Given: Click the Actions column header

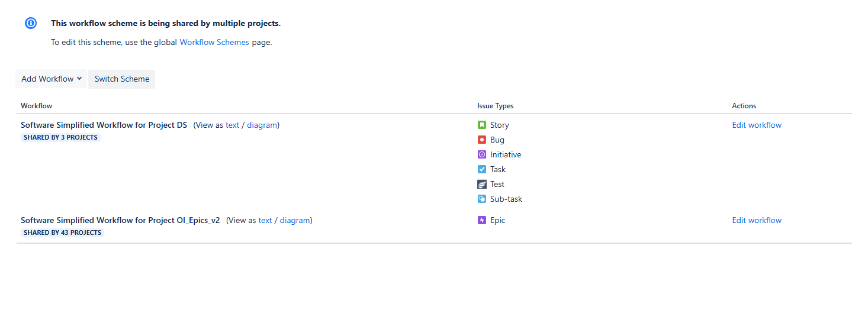Looking at the screenshot, I should pos(744,106).
